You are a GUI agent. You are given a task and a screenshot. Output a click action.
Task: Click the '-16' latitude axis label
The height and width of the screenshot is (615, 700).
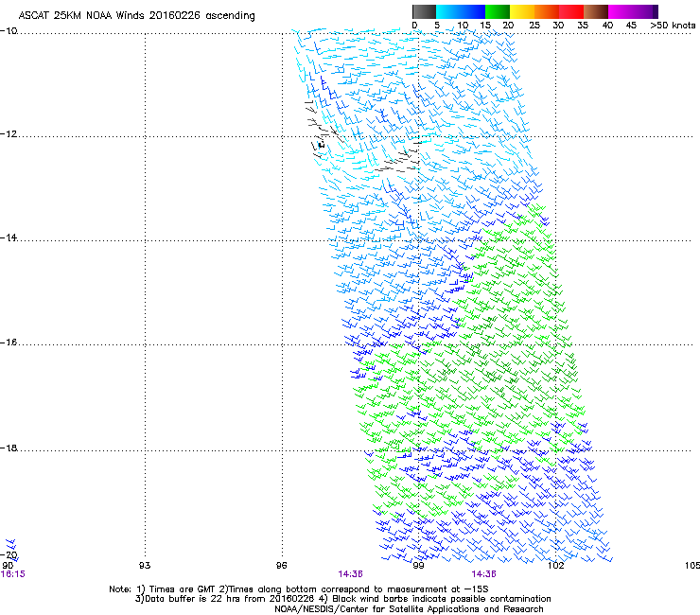9,343
